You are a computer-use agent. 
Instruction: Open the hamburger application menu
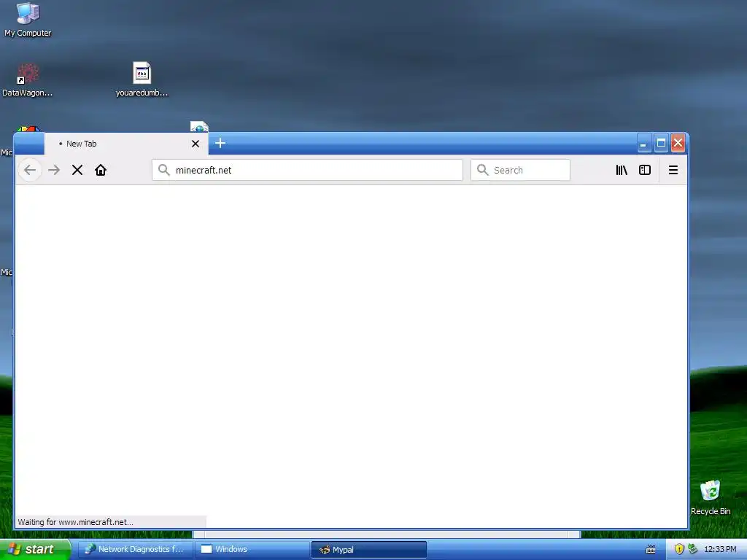[x=673, y=170]
